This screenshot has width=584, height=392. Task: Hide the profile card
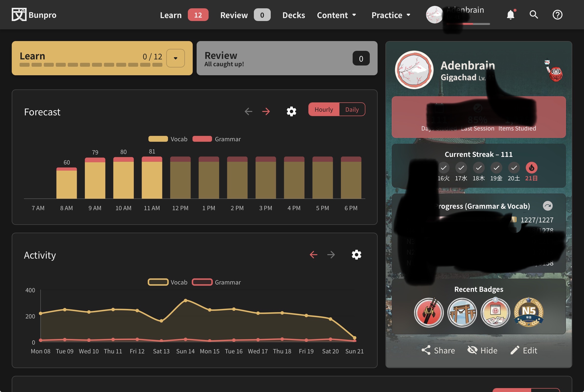coord(483,350)
